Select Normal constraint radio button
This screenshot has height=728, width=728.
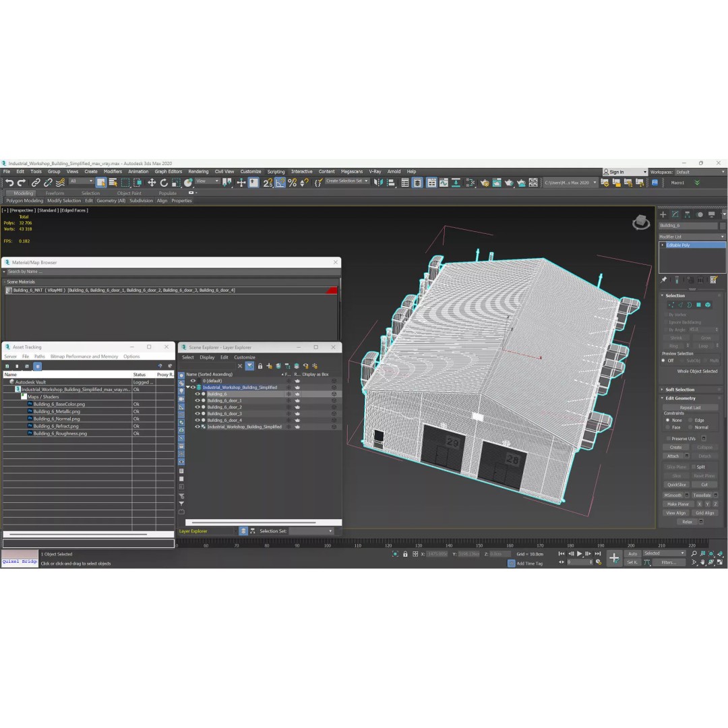pyautogui.click(x=690, y=427)
